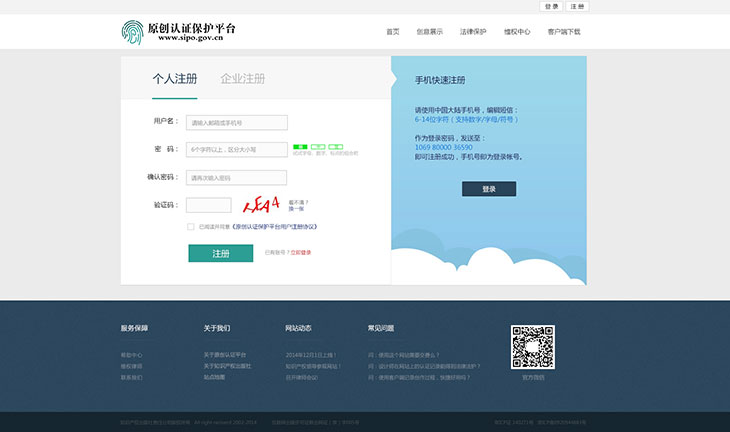730x432 pixels.
Task: Check the agree to registration agreement checkbox
Action: click(191, 227)
